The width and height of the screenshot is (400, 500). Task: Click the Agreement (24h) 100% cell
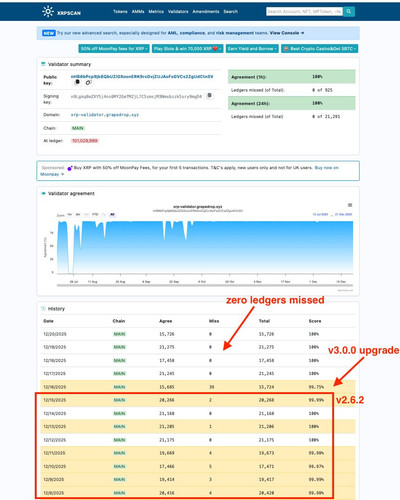click(317, 103)
